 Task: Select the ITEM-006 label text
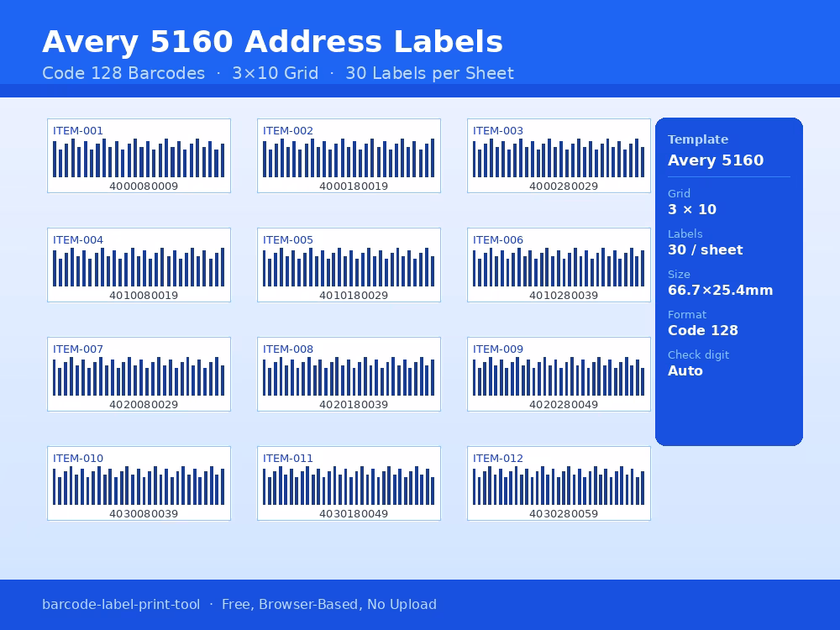497,240
